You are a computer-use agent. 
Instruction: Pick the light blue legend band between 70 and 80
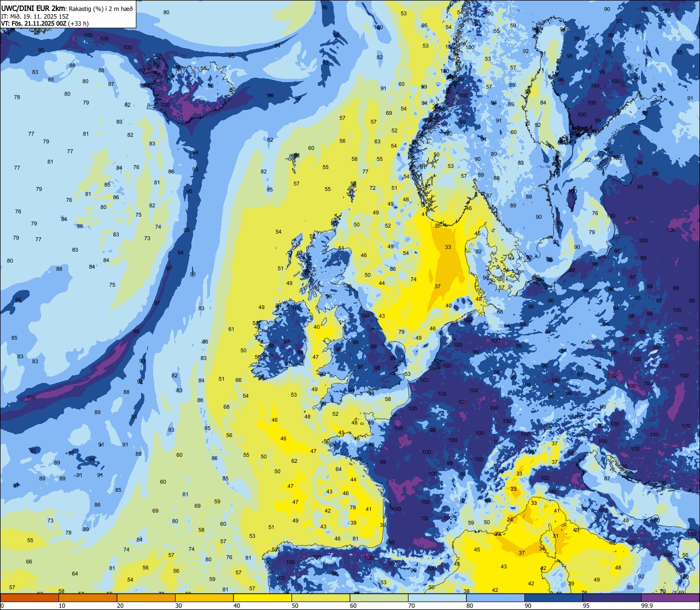tap(437, 597)
